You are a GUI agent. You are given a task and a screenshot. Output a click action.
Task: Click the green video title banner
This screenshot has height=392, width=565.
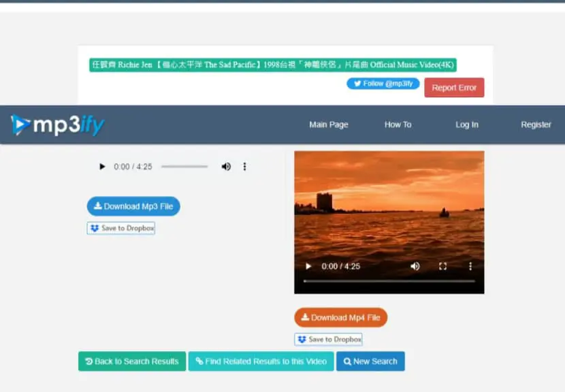pos(273,65)
